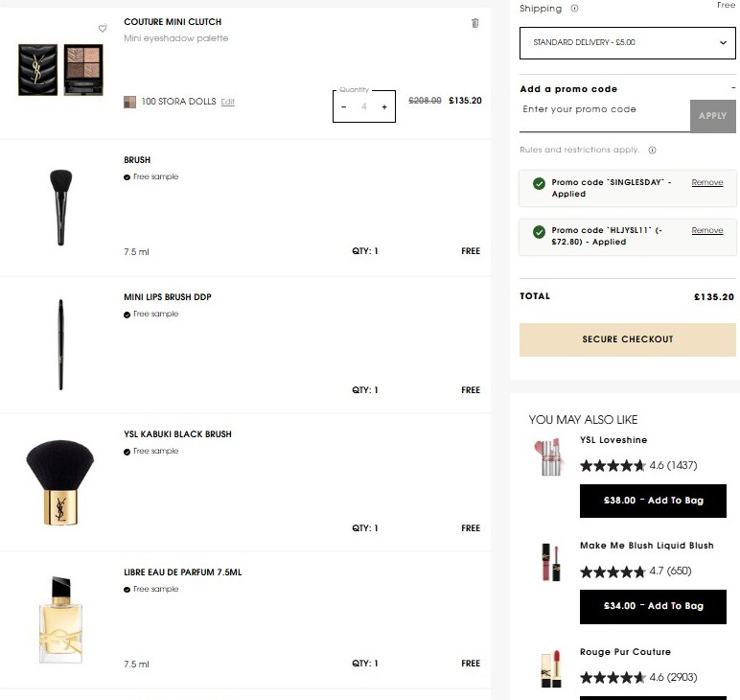Decrease quantity with the minus button
This screenshot has height=700, width=740.
[x=344, y=107]
